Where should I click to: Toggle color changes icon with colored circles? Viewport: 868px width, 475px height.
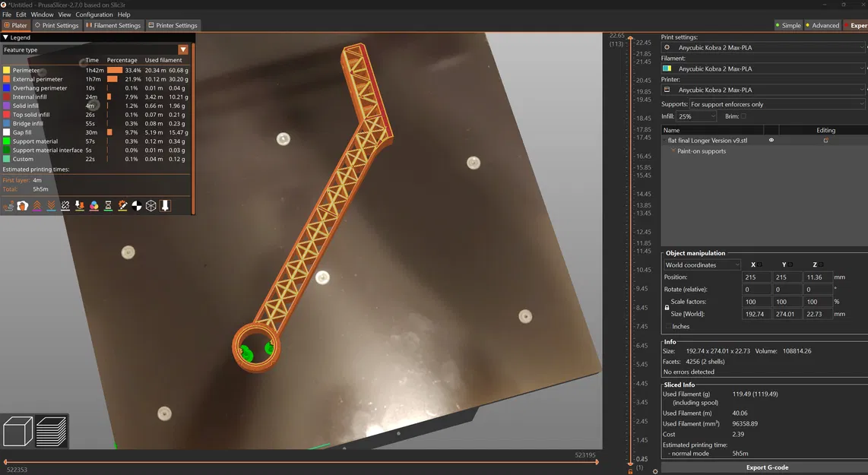coord(94,206)
